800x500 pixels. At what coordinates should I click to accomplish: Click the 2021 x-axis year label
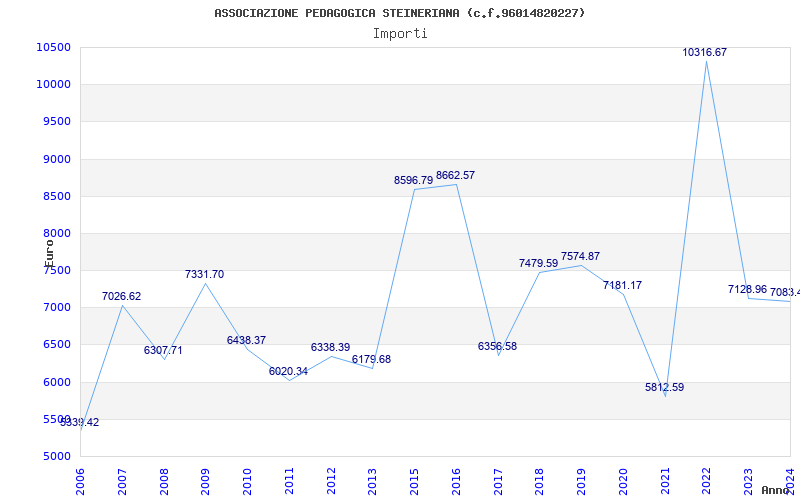point(665,482)
